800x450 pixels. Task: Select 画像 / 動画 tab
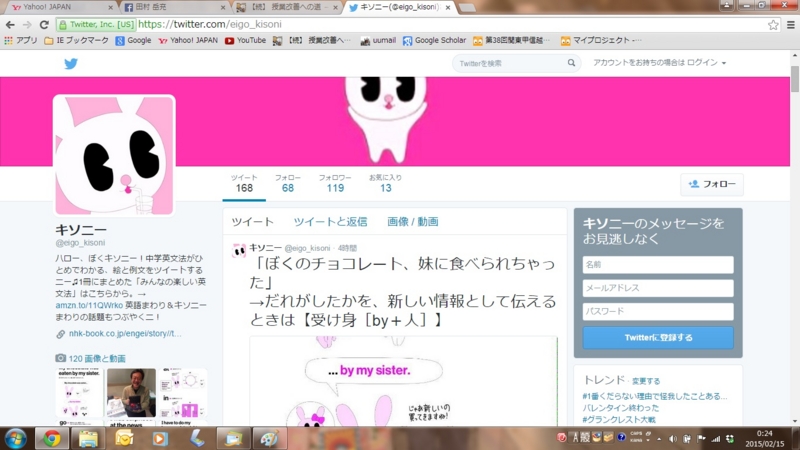coord(412,222)
